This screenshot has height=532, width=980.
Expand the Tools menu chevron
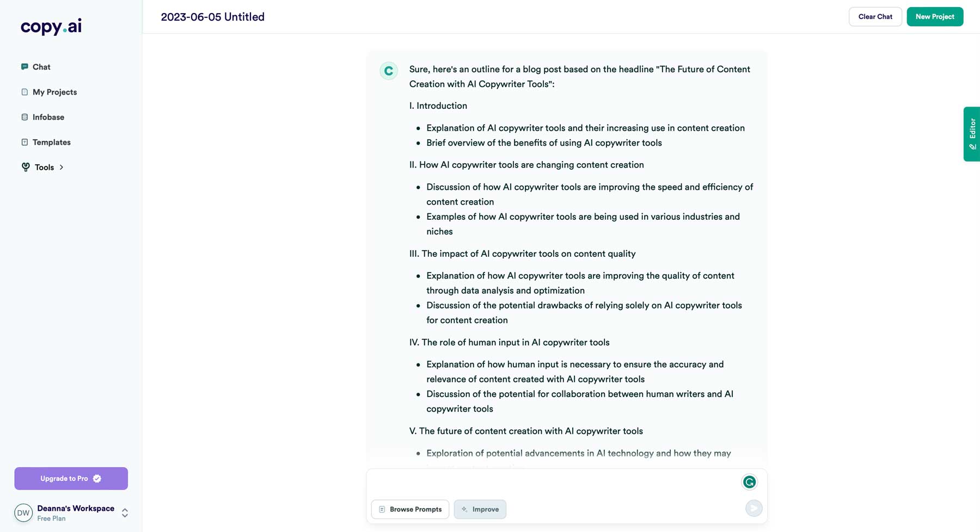[x=62, y=167]
